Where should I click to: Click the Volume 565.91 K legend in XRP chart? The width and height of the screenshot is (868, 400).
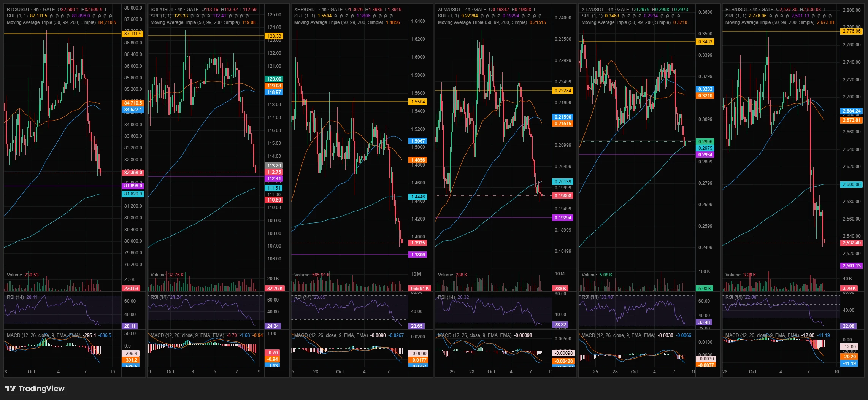click(312, 275)
